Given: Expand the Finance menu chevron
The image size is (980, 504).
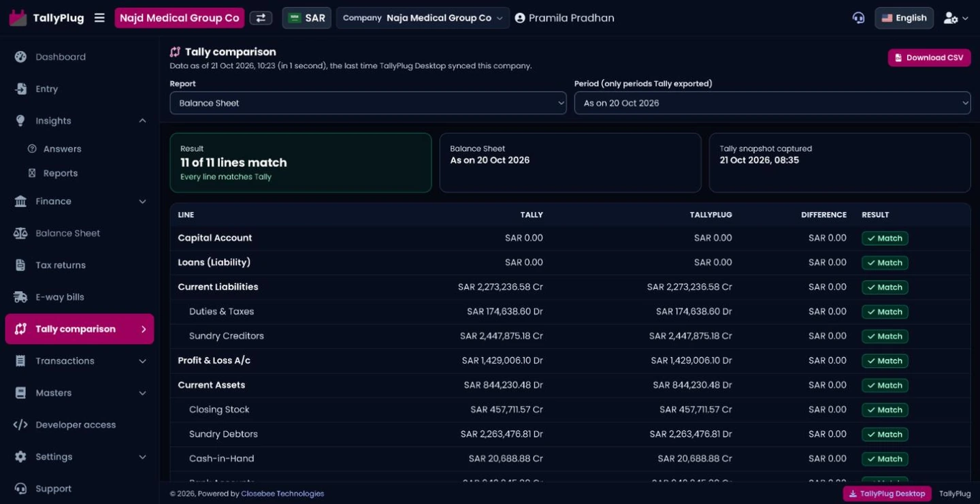Looking at the screenshot, I should coord(142,201).
